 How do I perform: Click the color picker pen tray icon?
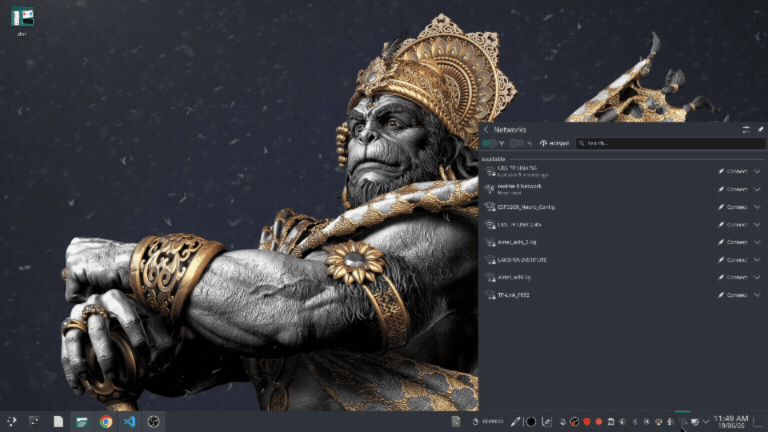point(515,421)
